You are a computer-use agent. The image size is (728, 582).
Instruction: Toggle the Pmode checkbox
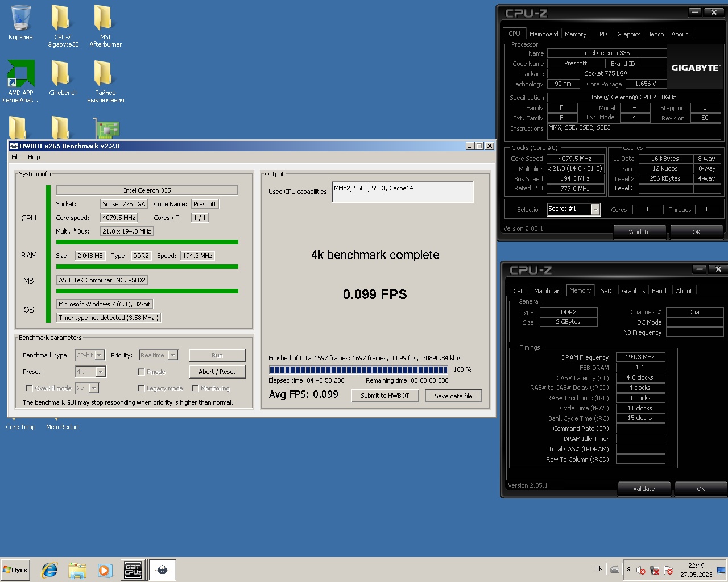click(x=141, y=372)
